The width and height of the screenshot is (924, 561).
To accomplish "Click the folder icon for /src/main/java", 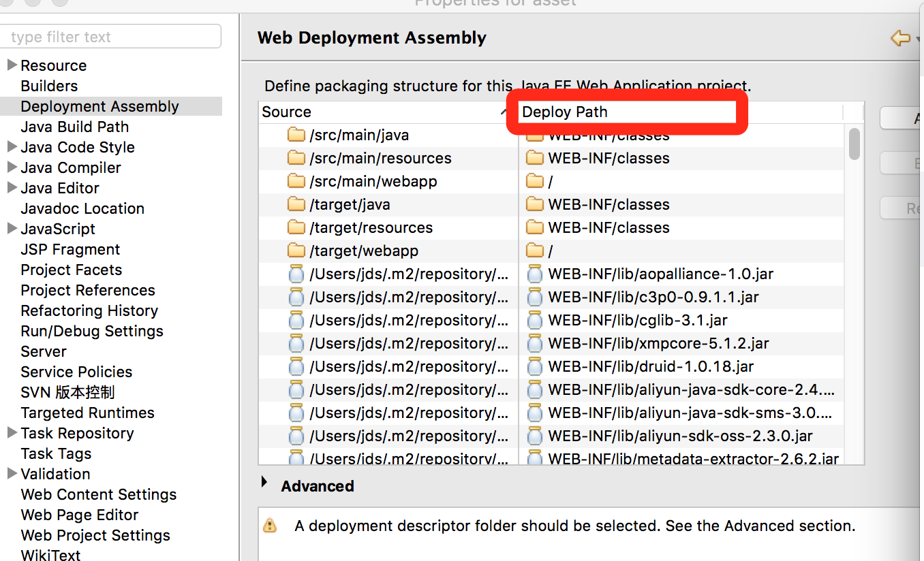I will coord(296,135).
